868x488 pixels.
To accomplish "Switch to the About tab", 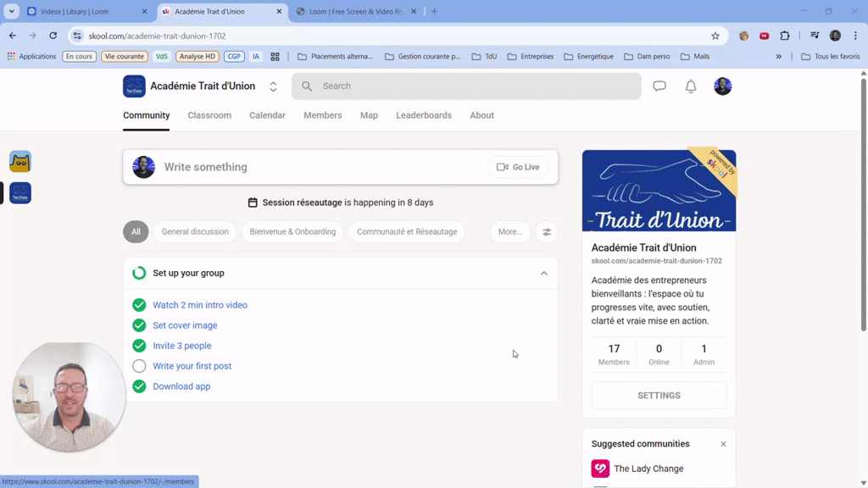I will [481, 115].
